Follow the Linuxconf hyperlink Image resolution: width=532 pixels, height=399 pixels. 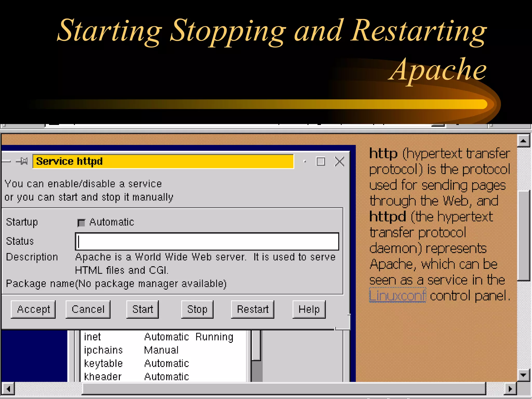397,295
